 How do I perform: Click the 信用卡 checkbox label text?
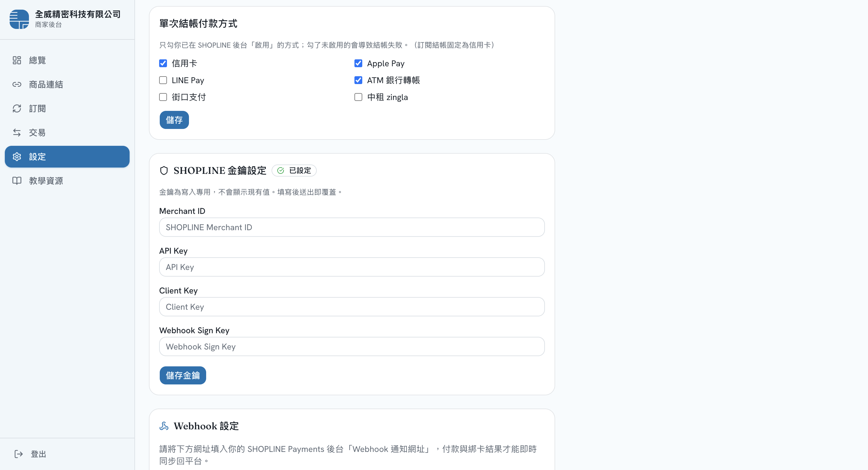(184, 63)
